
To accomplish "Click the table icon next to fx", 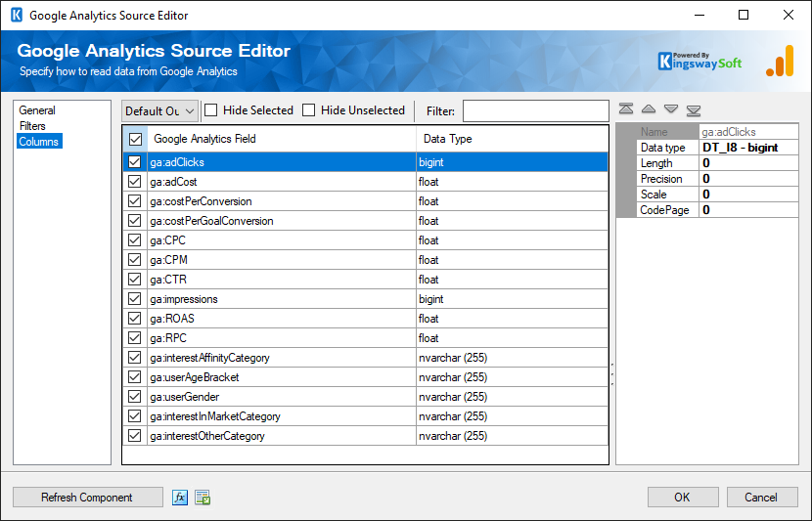I will (203, 498).
